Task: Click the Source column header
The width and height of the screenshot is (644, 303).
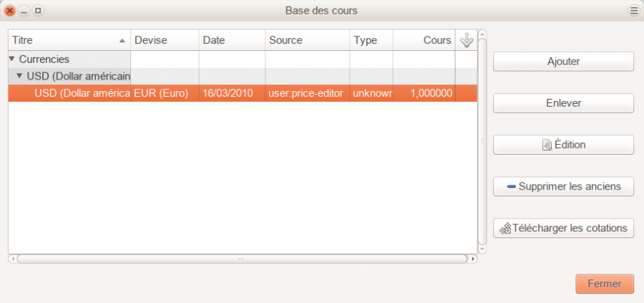Action: tap(307, 41)
